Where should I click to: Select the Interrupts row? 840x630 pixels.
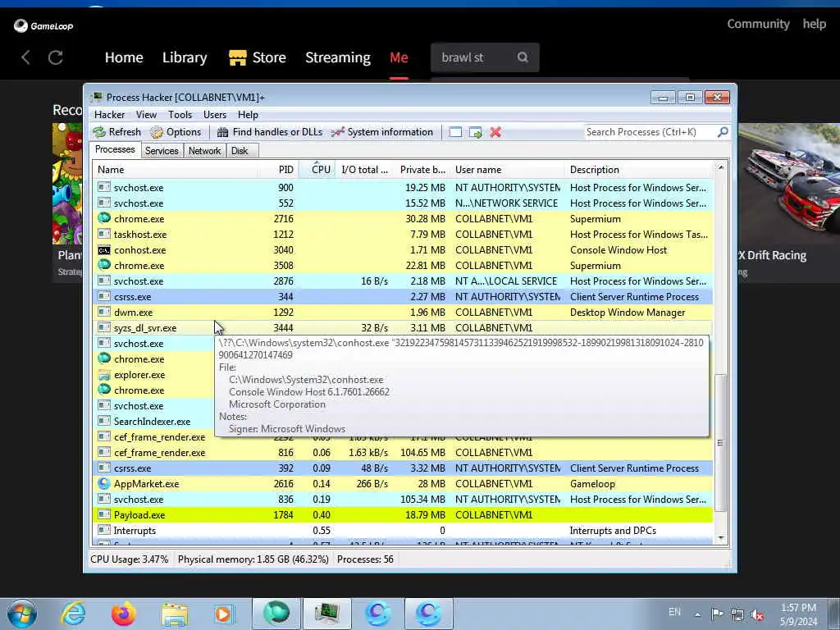pyautogui.click(x=404, y=531)
